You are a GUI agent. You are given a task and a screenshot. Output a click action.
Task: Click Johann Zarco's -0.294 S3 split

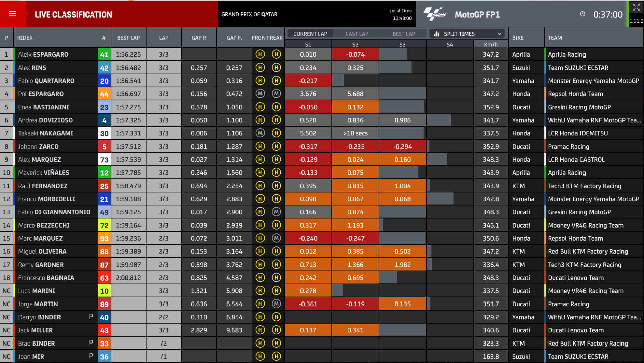click(x=403, y=146)
